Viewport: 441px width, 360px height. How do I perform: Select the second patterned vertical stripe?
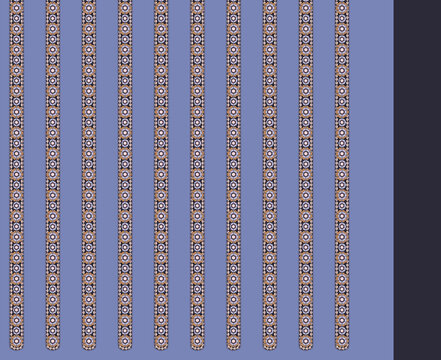[53, 175]
